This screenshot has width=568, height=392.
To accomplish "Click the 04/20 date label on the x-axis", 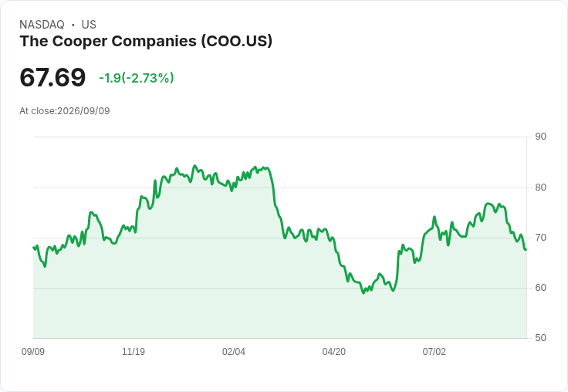I will 334,351.
